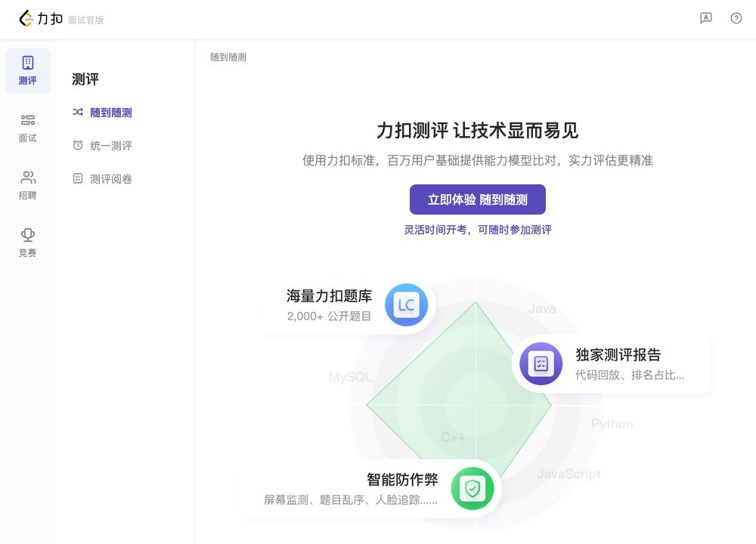Click the purple report icon
Screen dimensions: 756x544
[x=541, y=363]
